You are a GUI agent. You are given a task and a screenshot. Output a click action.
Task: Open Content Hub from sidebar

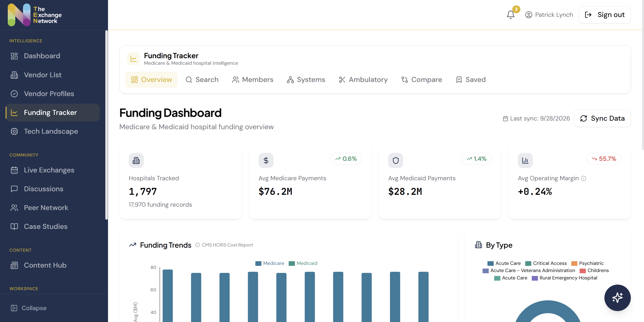53,265
